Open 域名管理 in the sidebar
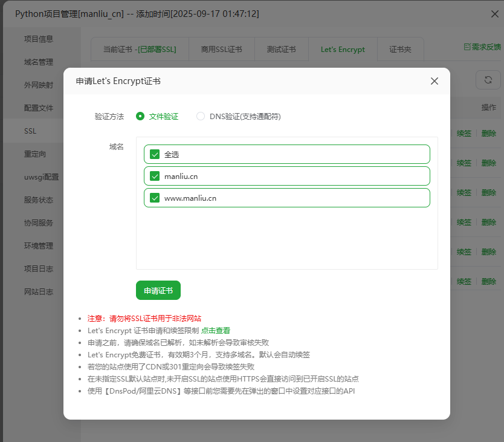Screen dimensions: 504x442 coord(39,62)
